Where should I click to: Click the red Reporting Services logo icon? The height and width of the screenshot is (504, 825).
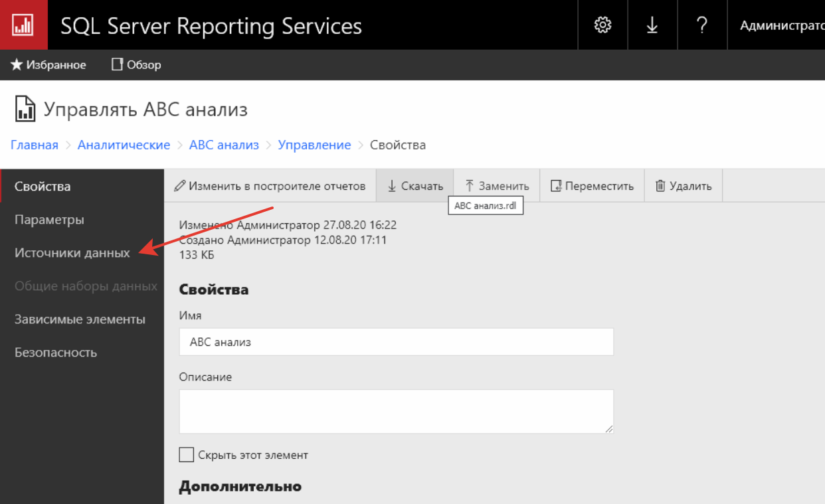[23, 25]
